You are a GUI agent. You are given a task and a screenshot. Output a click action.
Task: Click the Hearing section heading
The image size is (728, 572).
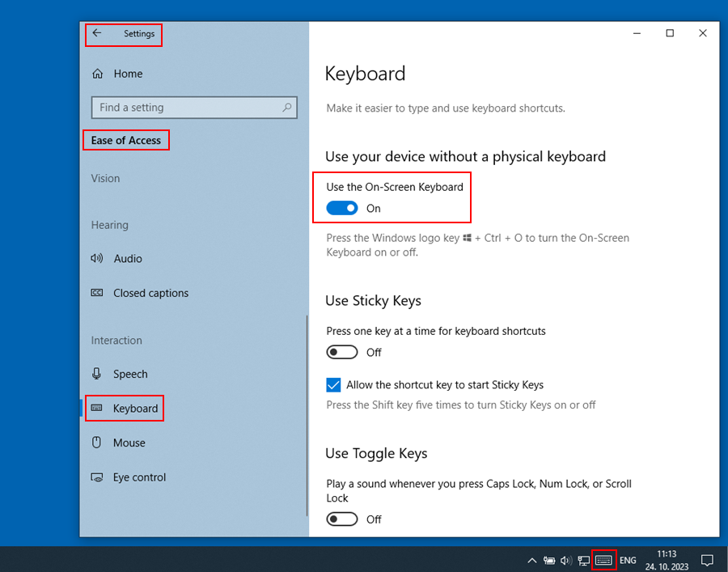[109, 225]
